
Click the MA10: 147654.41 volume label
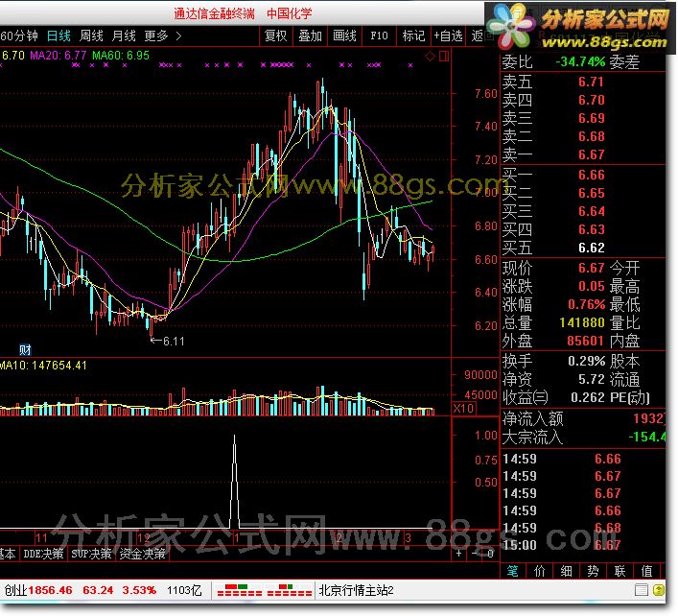(x=43, y=366)
